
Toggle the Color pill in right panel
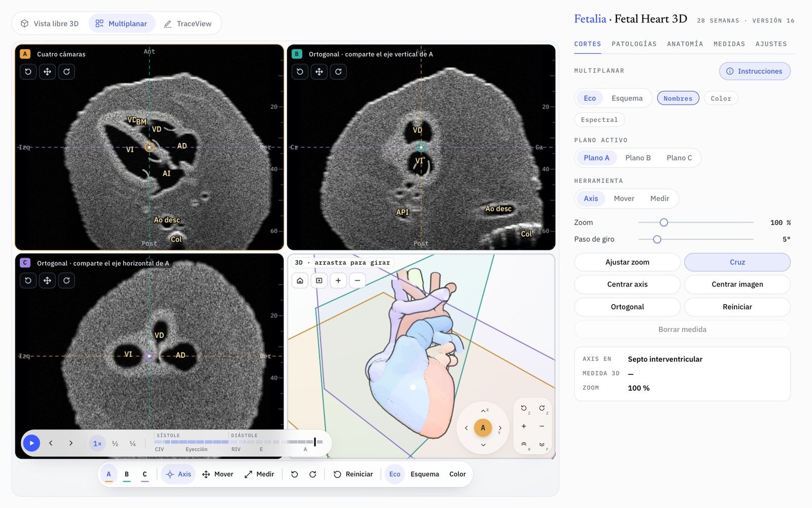tap(721, 98)
